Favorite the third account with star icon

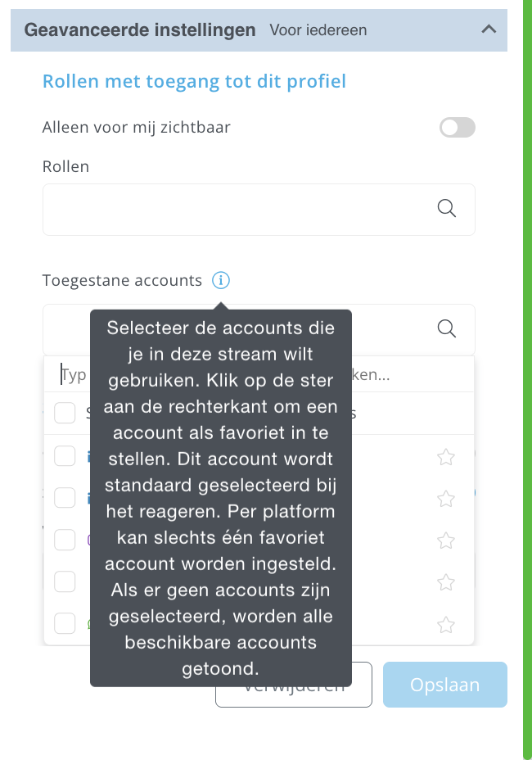point(446,541)
